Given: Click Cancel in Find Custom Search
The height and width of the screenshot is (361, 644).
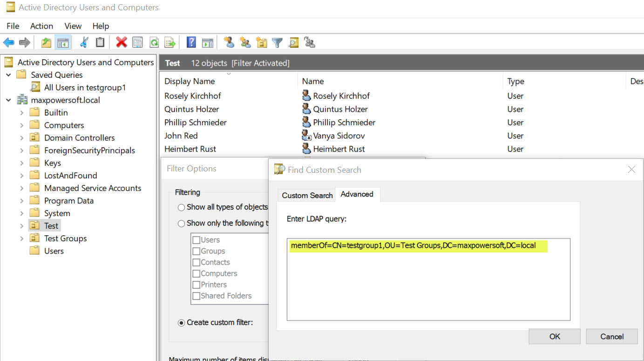Looking at the screenshot, I should [x=612, y=336].
